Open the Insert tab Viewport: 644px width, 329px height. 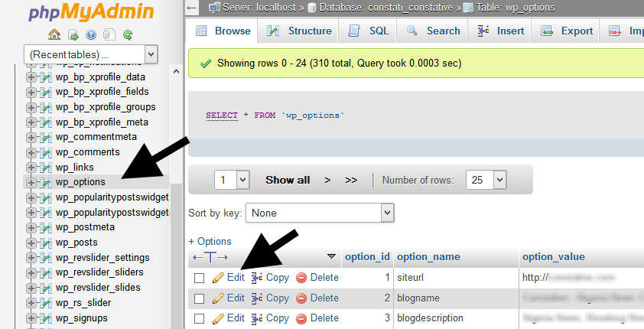coord(500,31)
